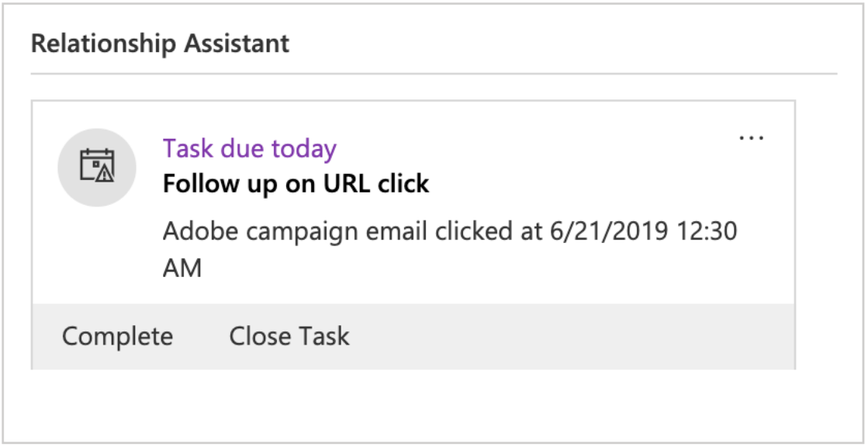Mark the task as Complete
The image size is (868, 447).
tap(117, 337)
